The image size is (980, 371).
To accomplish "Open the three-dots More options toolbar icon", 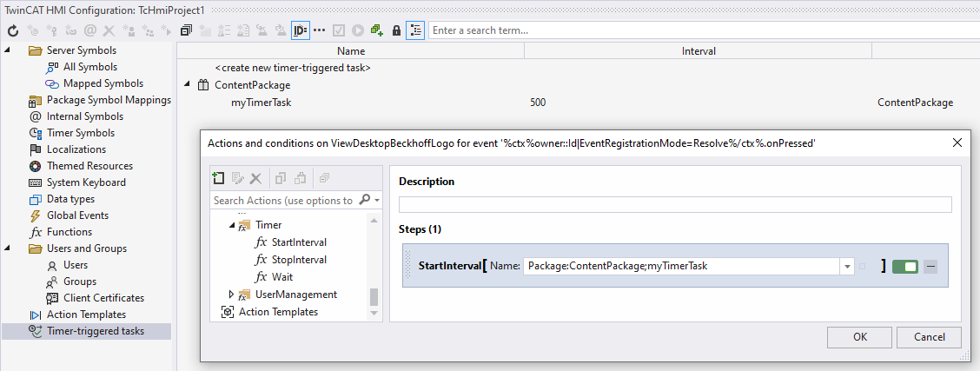I will click(x=320, y=30).
